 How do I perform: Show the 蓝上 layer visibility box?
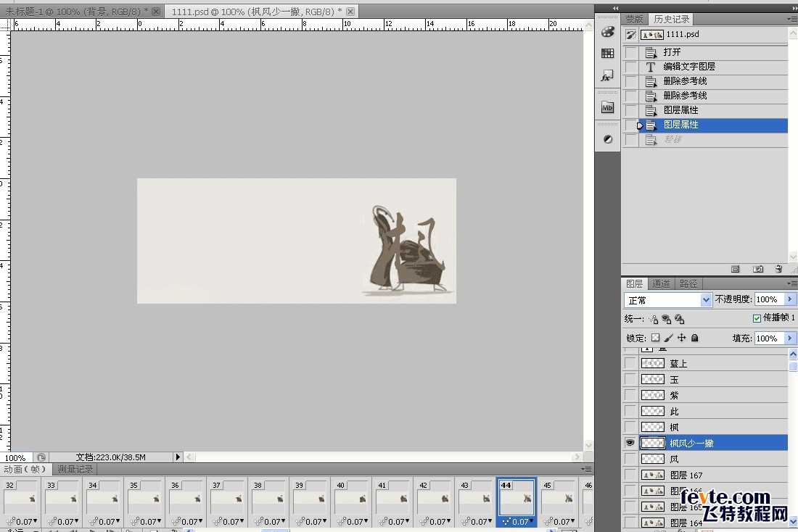pyautogui.click(x=630, y=363)
